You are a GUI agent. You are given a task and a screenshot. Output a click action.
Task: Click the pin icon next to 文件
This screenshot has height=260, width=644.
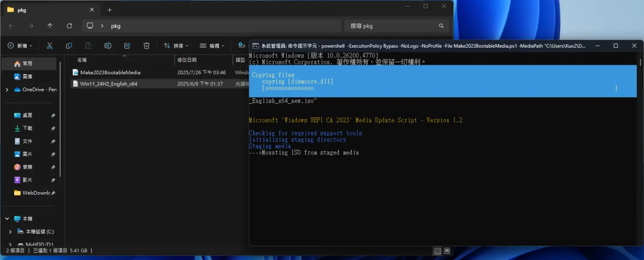[x=53, y=141]
